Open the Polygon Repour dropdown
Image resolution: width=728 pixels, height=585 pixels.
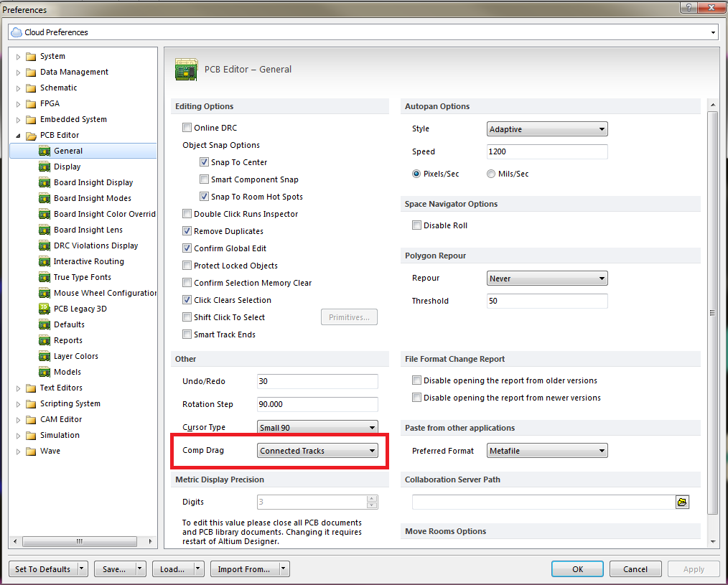click(x=547, y=279)
